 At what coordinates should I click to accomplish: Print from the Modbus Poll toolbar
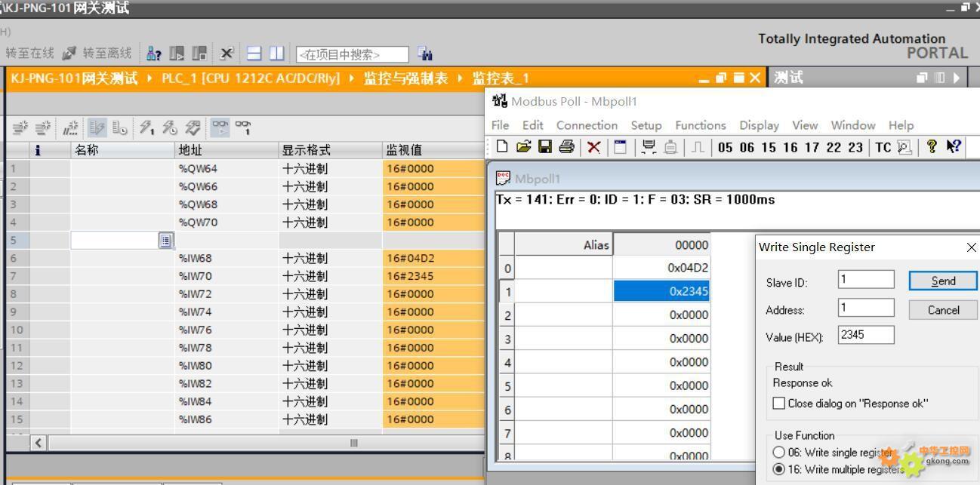point(566,147)
